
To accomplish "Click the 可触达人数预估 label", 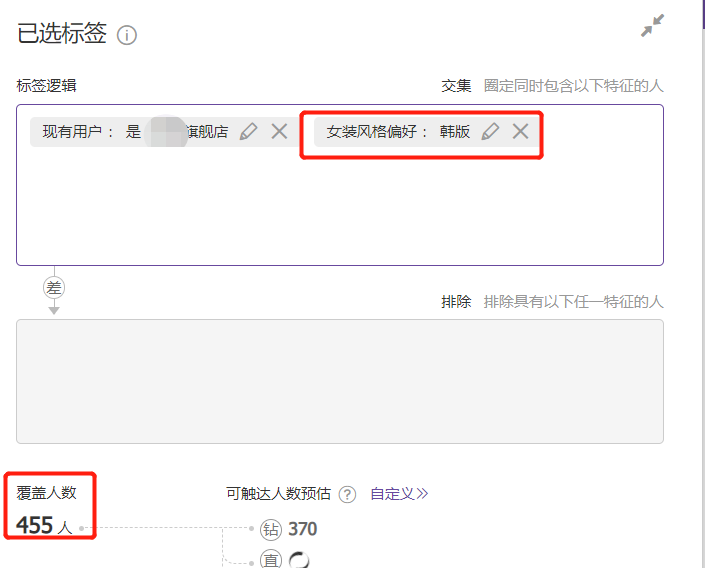I will point(278,494).
